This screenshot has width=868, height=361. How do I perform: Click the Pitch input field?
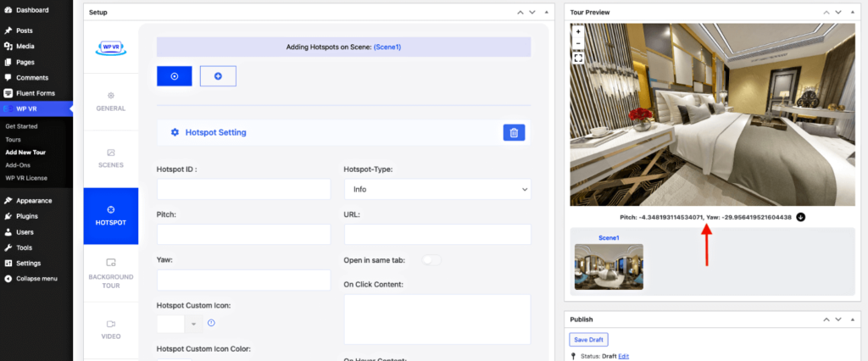point(243,235)
